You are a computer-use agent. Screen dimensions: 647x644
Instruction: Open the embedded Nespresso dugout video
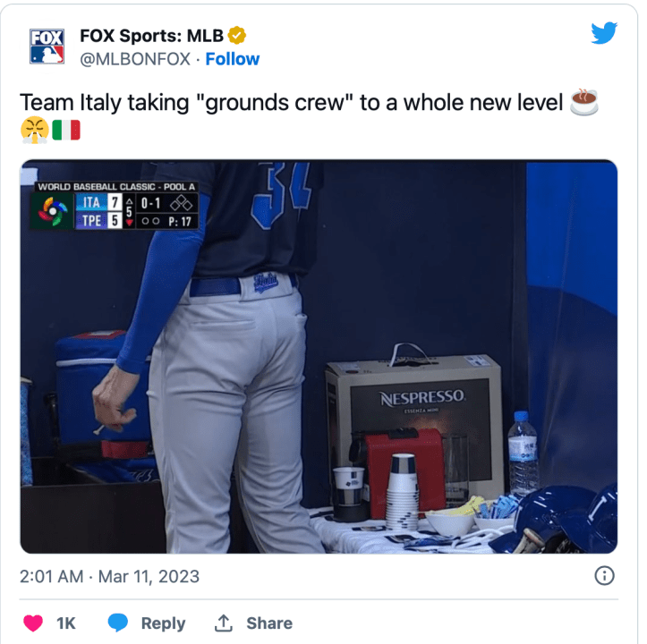(x=319, y=357)
